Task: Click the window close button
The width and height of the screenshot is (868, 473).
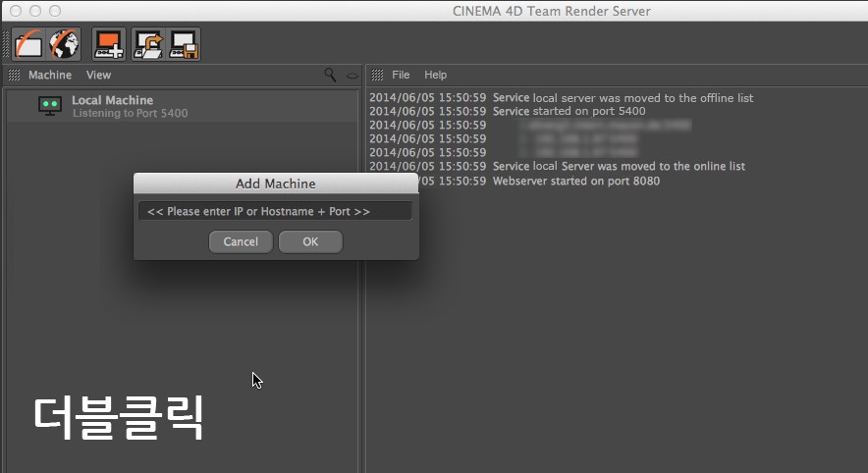Action: [16, 11]
